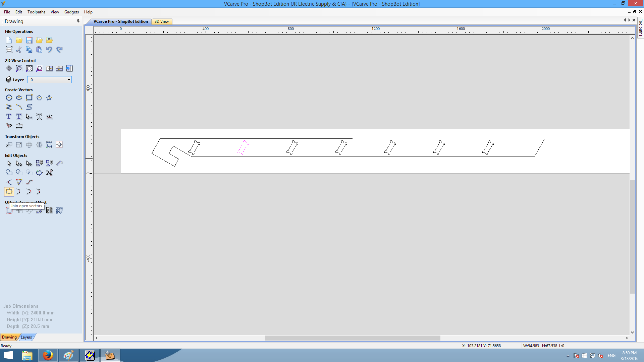644x362 pixels.
Task: Open the Gadgets menu
Action: (71, 12)
